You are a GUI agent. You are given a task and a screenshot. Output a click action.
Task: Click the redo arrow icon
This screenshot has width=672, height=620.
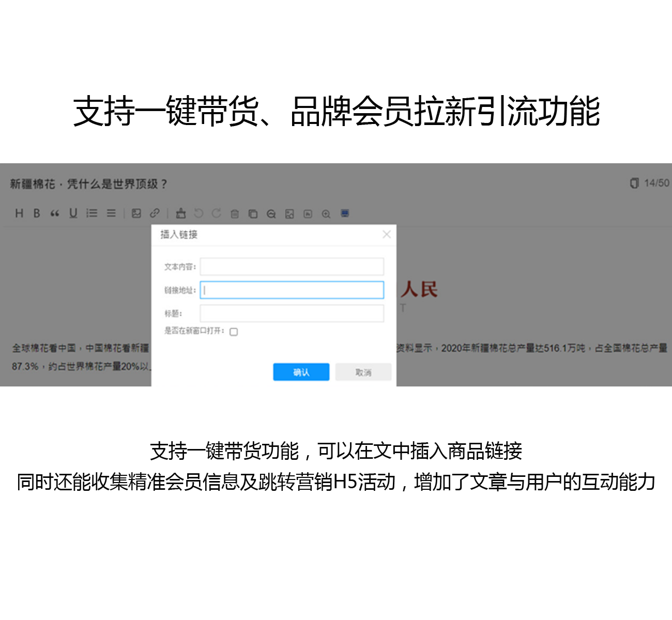click(217, 213)
